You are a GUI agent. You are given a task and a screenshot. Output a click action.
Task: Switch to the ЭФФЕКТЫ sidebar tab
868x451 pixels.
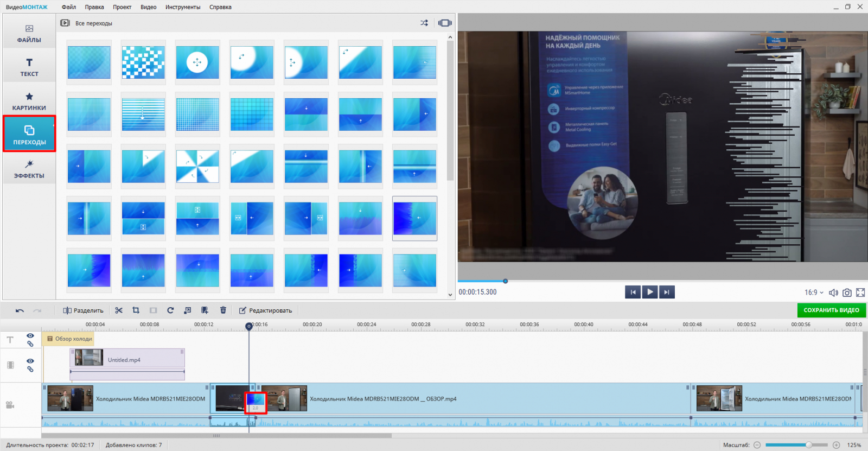tap(29, 169)
